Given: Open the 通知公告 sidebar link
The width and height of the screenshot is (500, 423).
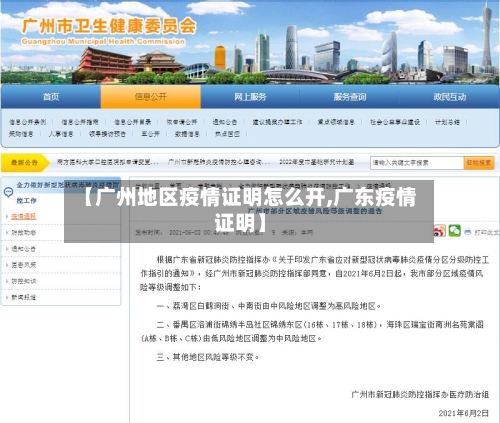Looking at the screenshot, I should [x=24, y=249].
